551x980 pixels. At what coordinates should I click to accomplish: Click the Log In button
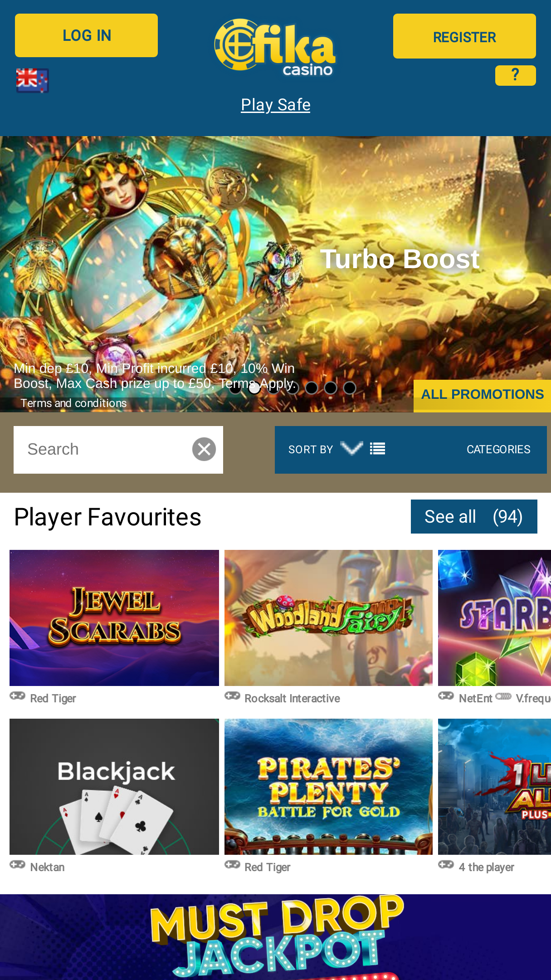tap(86, 35)
